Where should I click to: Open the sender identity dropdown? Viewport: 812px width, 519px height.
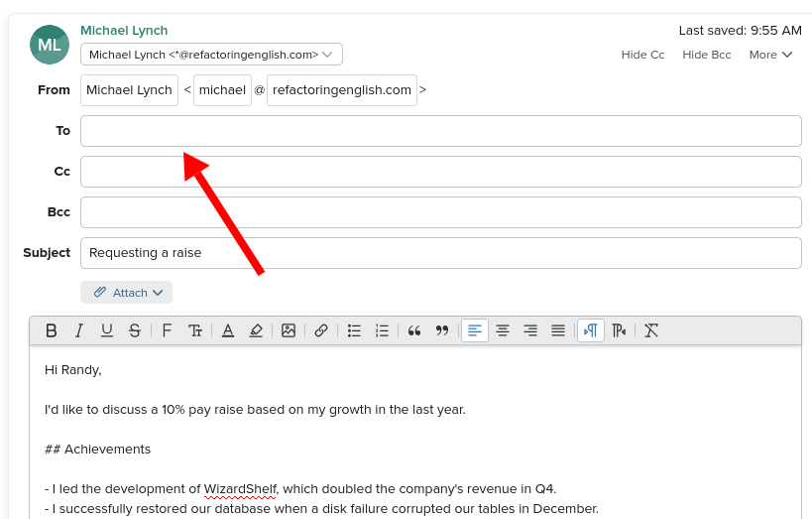211,55
